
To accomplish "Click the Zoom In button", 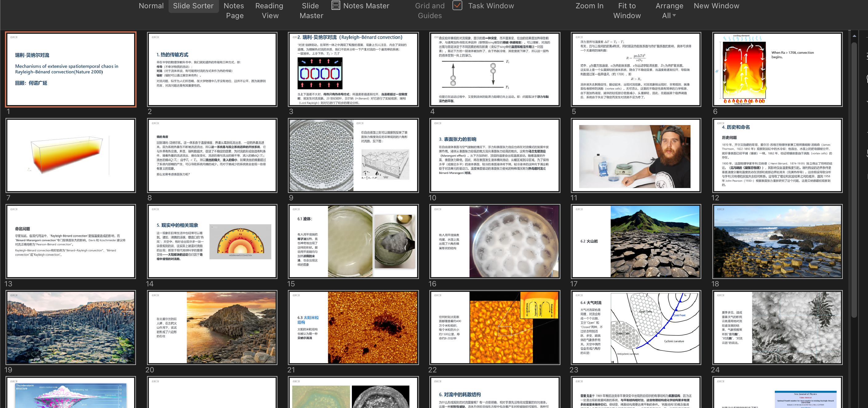I will coord(589,6).
